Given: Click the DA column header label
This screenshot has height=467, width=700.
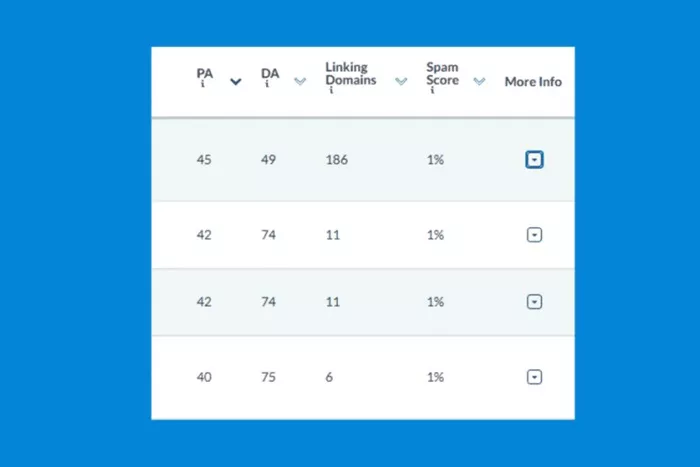Looking at the screenshot, I should (x=270, y=73).
